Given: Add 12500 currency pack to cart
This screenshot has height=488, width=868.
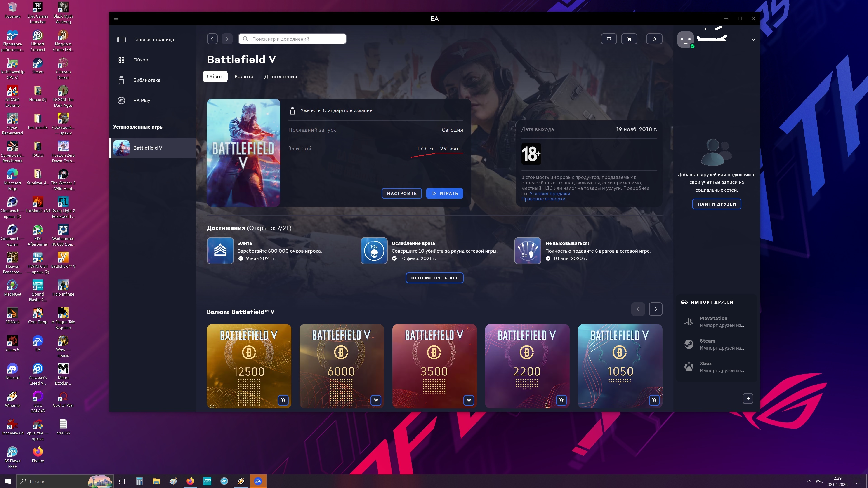Looking at the screenshot, I should point(283,400).
